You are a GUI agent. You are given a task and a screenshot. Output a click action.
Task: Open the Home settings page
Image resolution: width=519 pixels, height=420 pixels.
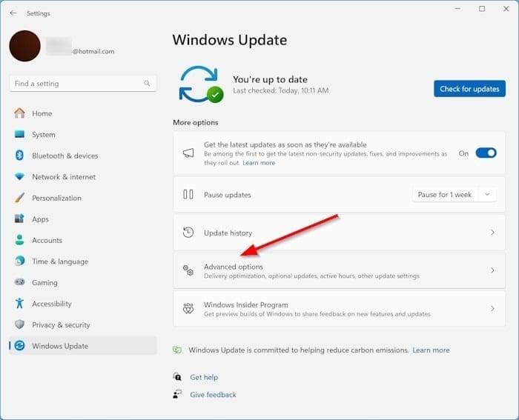tap(42, 113)
